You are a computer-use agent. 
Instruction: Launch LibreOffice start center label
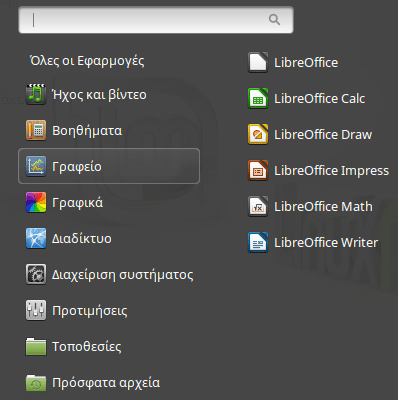click(x=306, y=63)
